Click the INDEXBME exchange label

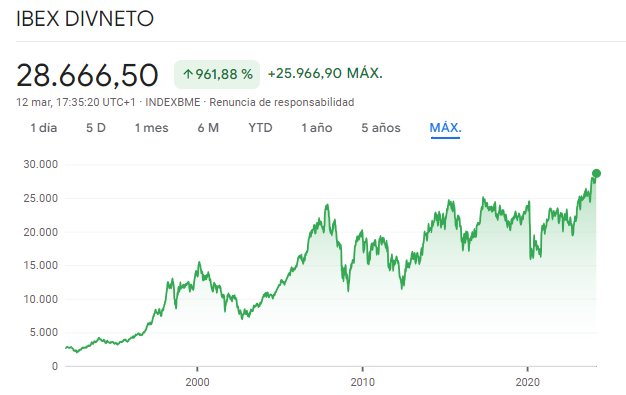pyautogui.click(x=172, y=102)
